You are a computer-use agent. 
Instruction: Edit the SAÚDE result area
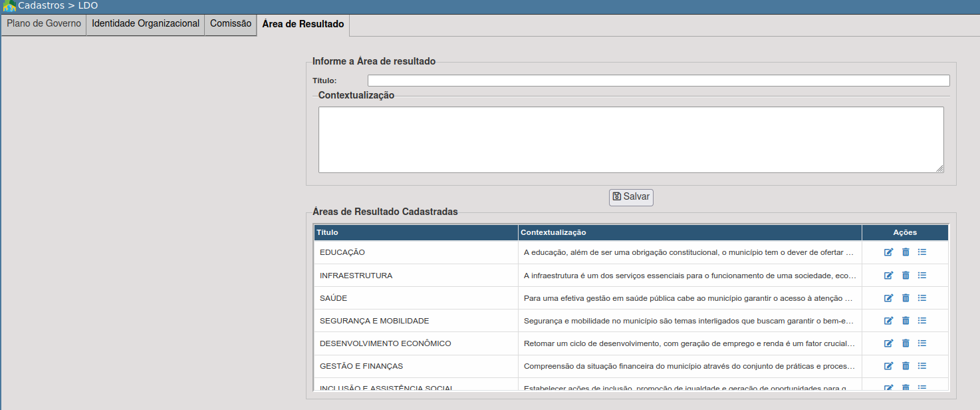888,298
